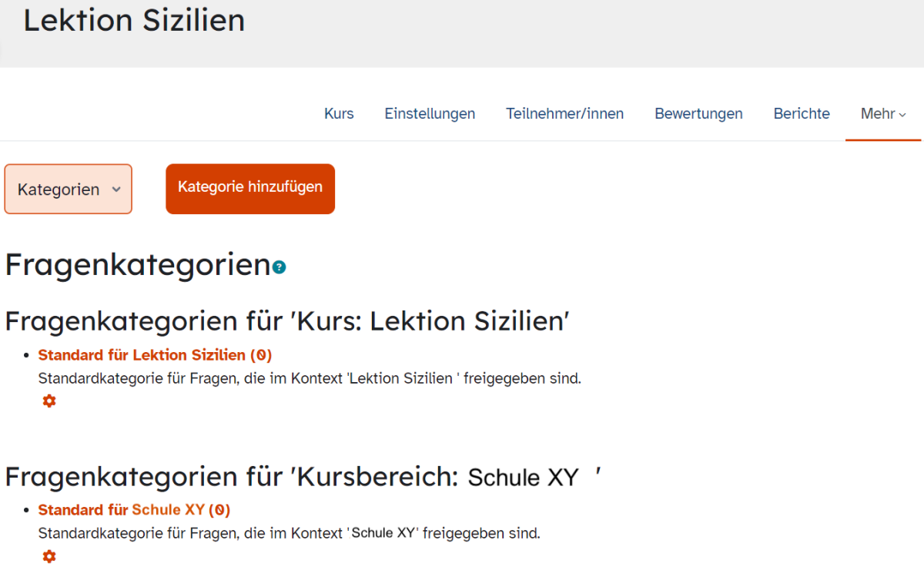Image resolution: width=924 pixels, height=567 pixels.
Task: Click the 'Kurs: Lektion Sizilien' section heading
Action: click(287, 321)
